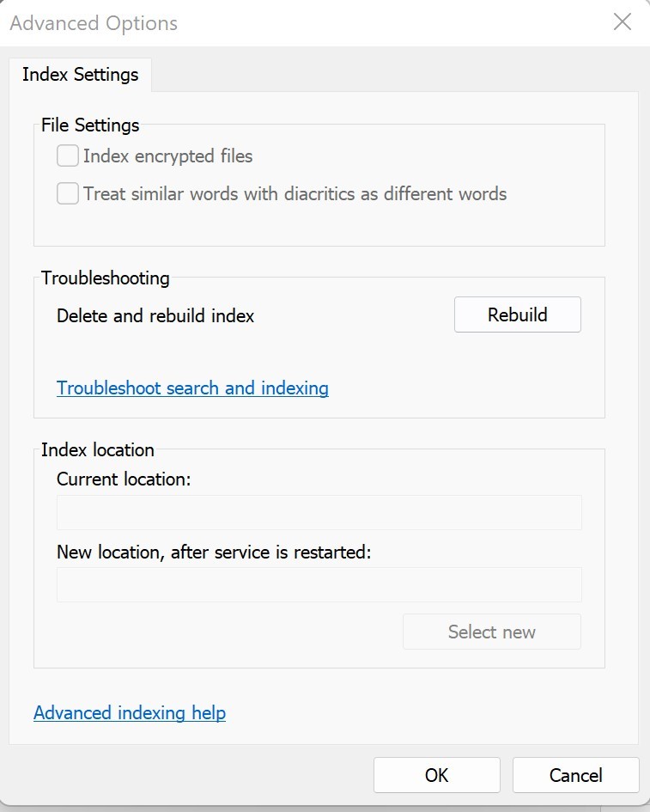650x812 pixels.
Task: Click the Delete and rebuild index text
Action: pyautogui.click(x=155, y=316)
